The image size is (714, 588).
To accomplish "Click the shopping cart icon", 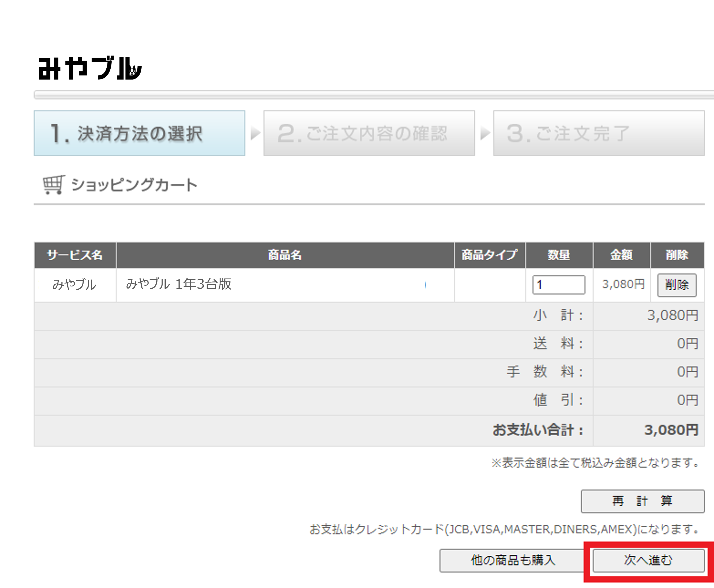I will (54, 185).
